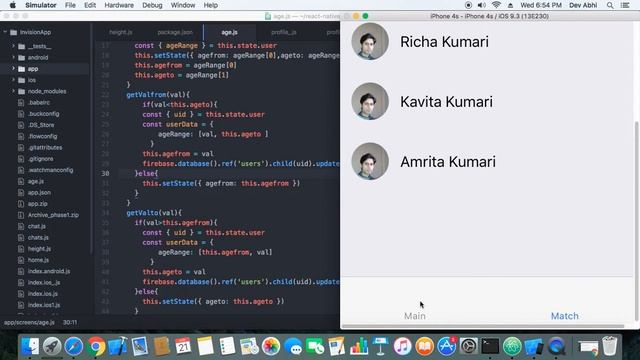Click app/screens/age.js path in status bar

tap(29, 322)
